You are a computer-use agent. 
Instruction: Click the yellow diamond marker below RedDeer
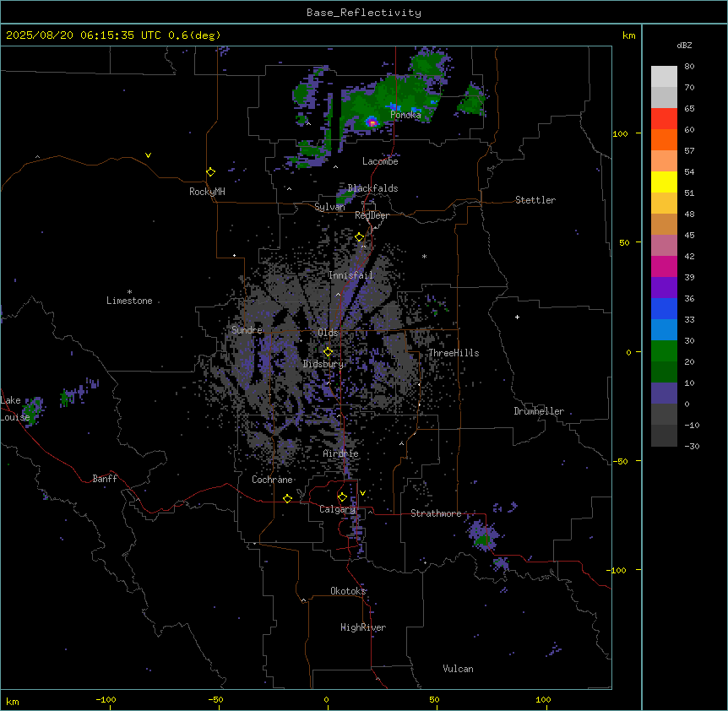pos(360,237)
